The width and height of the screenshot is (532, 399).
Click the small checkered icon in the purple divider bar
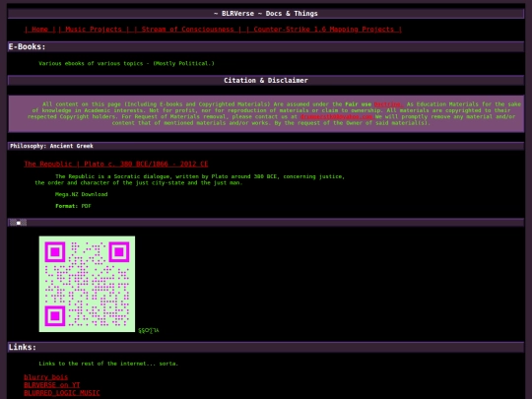[x=19, y=223]
